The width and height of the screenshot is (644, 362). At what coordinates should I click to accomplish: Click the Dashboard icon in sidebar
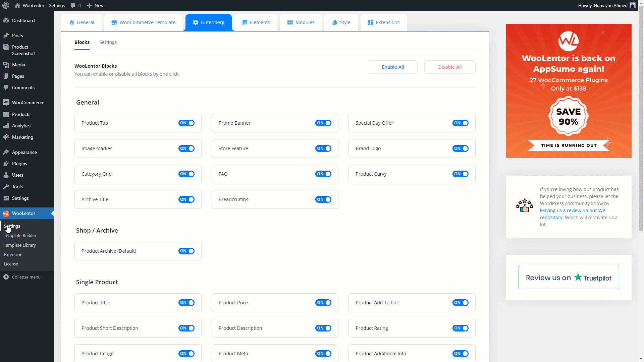[x=6, y=20]
